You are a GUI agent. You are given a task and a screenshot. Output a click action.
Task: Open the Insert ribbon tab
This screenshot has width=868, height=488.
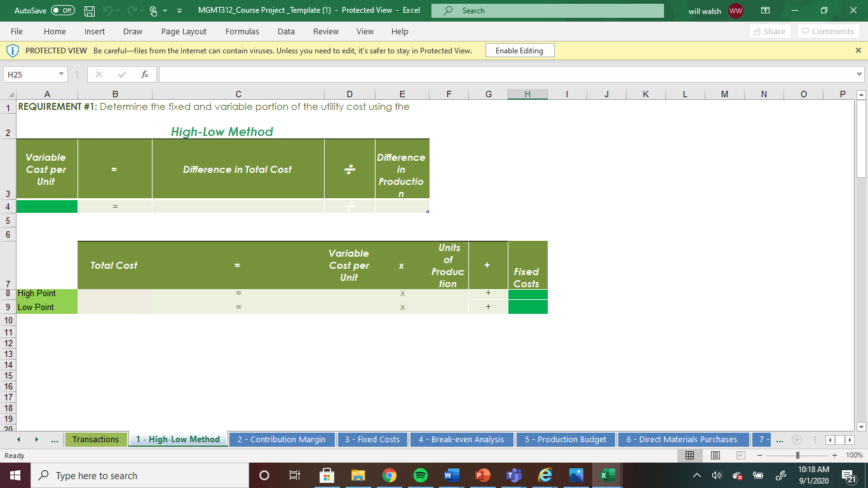coord(95,31)
